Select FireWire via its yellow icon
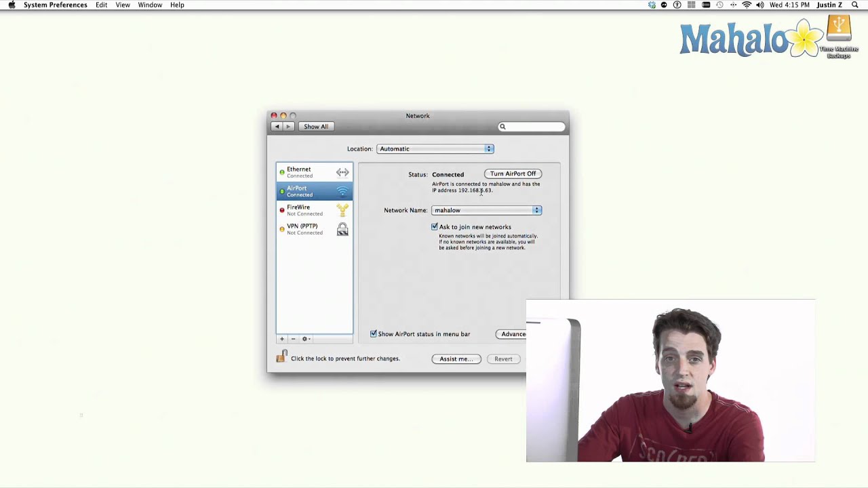Viewport: 868px width, 488px height. coord(342,210)
